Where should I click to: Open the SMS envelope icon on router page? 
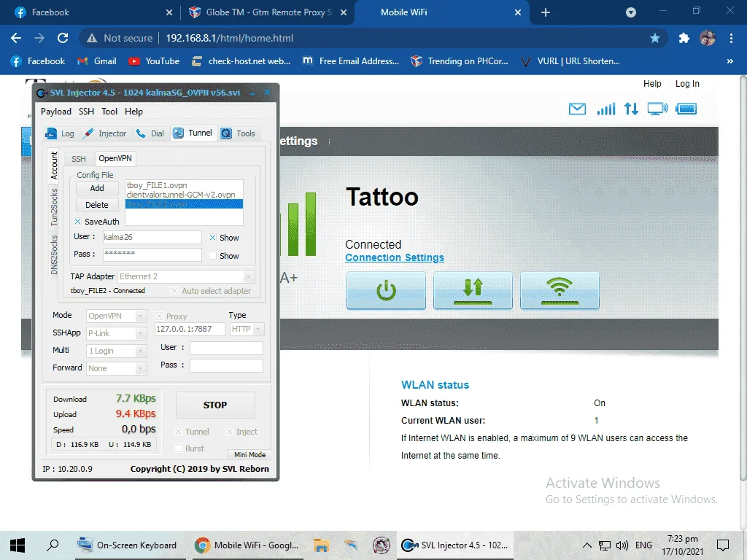(x=578, y=109)
